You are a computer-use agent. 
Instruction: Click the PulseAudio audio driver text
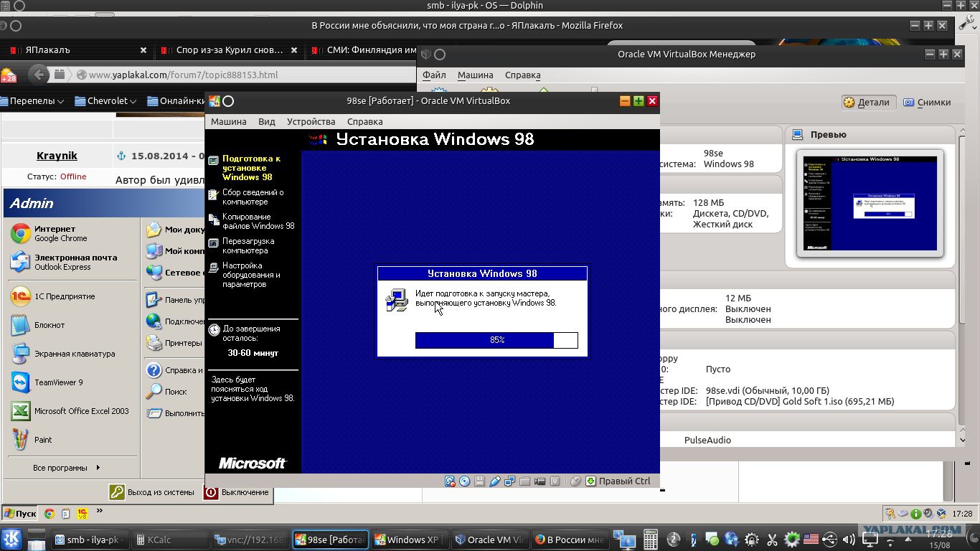click(x=707, y=440)
